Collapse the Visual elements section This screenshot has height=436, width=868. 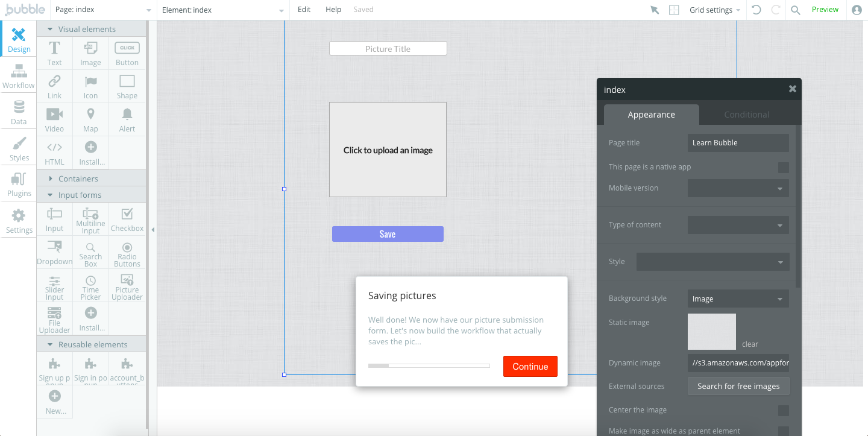[50, 29]
